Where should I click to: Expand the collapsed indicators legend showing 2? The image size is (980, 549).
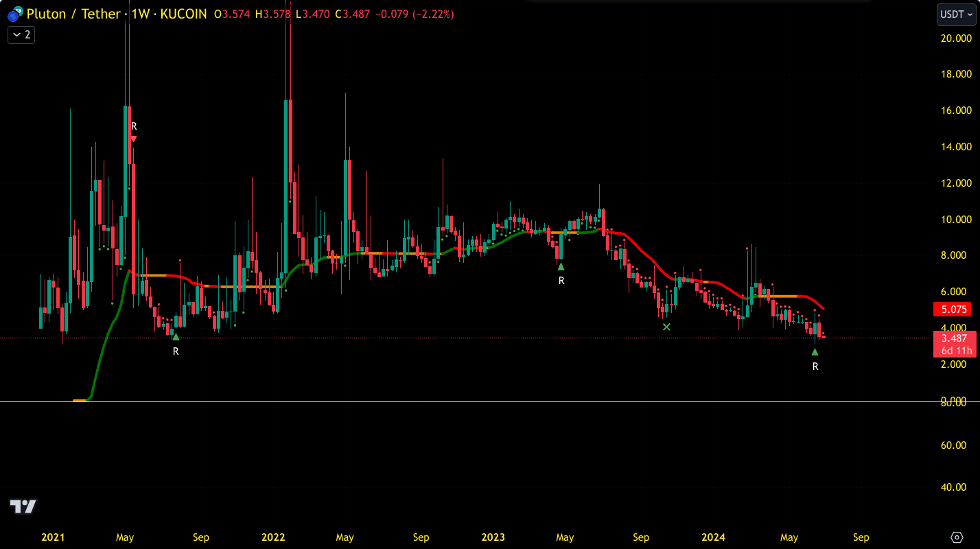click(x=21, y=34)
